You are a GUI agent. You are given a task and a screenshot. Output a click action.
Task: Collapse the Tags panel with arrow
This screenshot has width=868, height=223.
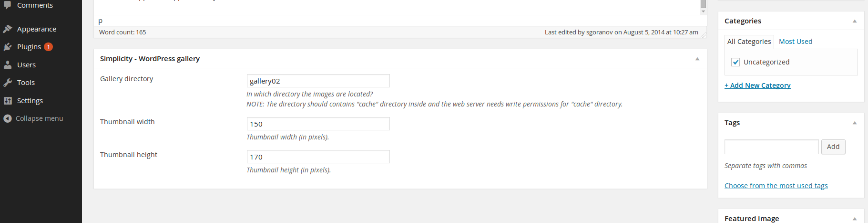(x=855, y=123)
